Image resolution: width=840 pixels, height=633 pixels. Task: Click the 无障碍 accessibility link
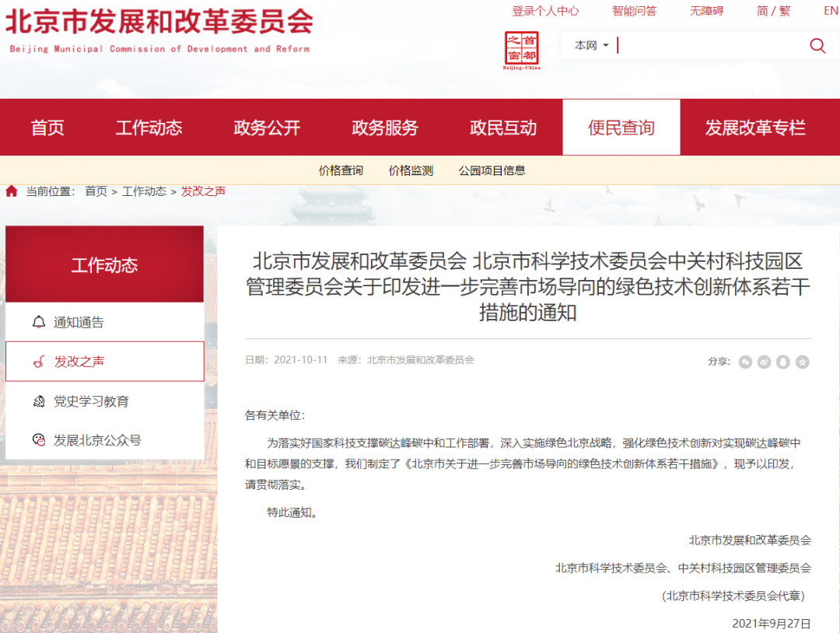[706, 11]
